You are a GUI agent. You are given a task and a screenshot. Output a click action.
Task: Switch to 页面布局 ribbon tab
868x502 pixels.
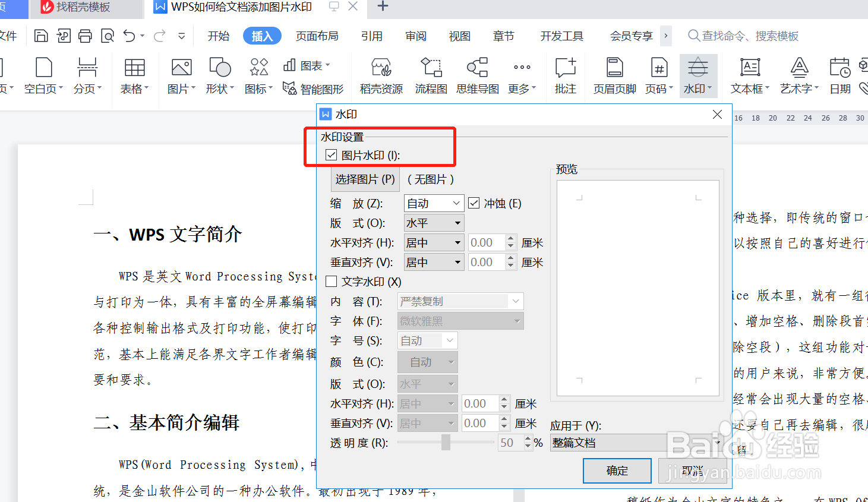[x=317, y=36]
